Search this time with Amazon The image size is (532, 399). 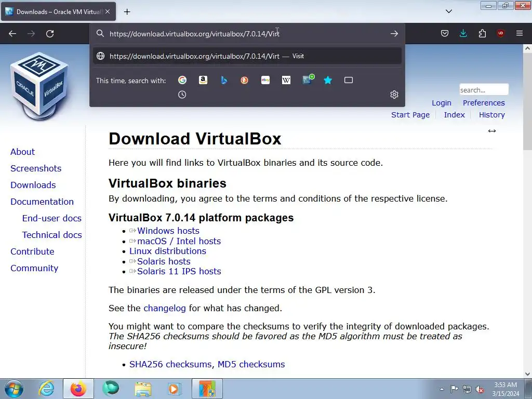click(x=203, y=80)
